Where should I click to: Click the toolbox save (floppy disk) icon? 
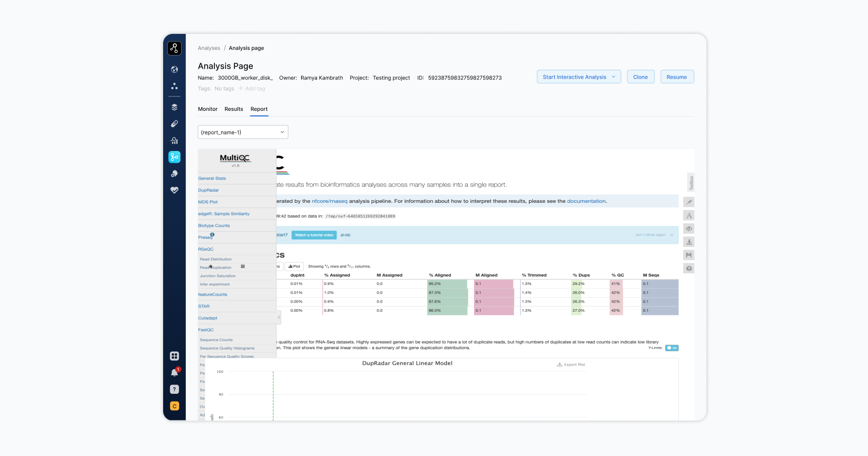tap(689, 255)
